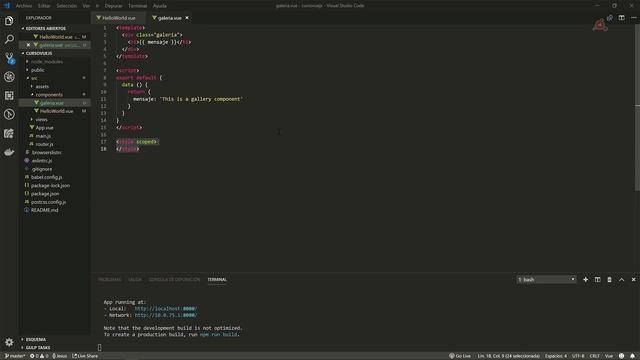Click the editor action left of split

pyautogui.click(x=609, y=18)
